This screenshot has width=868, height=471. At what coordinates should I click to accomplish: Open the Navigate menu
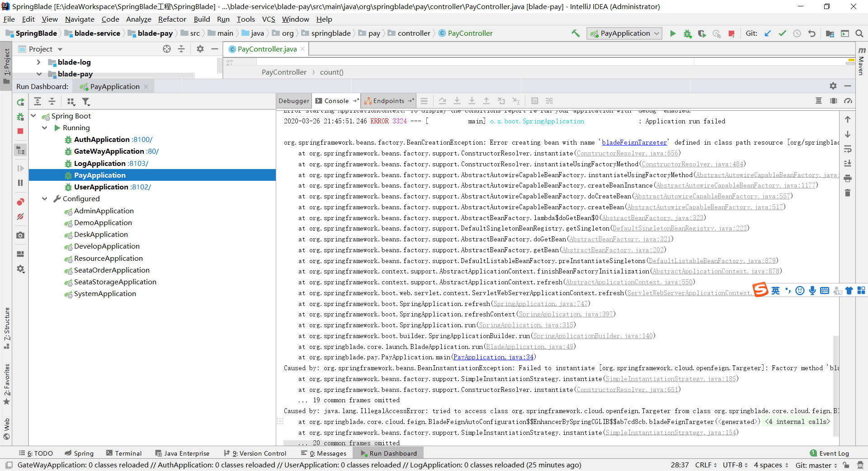click(80, 19)
